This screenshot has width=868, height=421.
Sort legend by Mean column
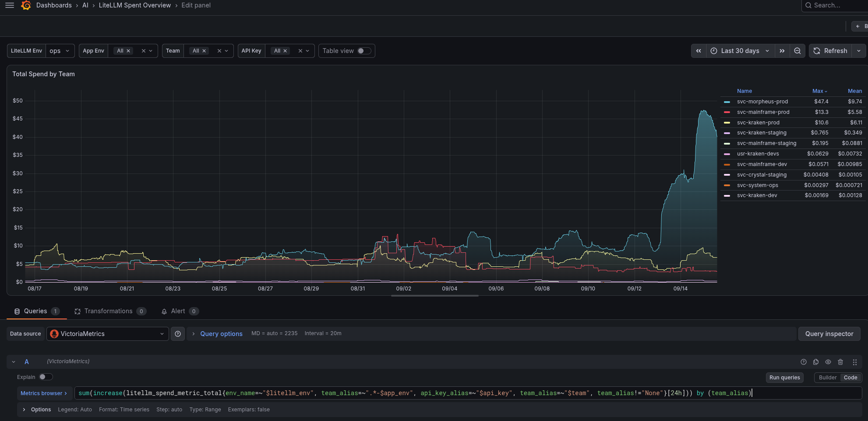click(x=855, y=91)
